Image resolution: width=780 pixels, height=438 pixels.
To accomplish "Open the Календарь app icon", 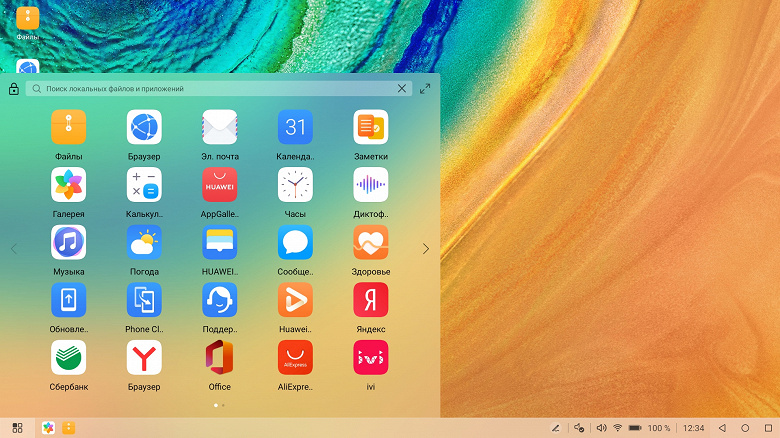I will (x=295, y=127).
